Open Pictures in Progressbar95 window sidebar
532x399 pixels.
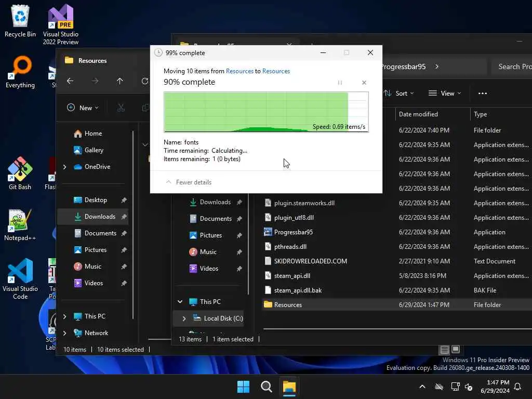click(x=210, y=235)
